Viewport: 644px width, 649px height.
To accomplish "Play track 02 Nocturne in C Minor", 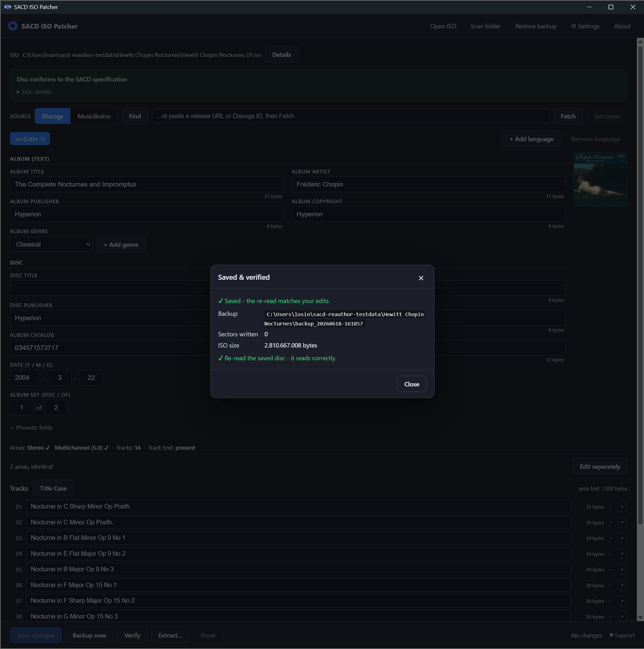I will pyautogui.click(x=622, y=522).
